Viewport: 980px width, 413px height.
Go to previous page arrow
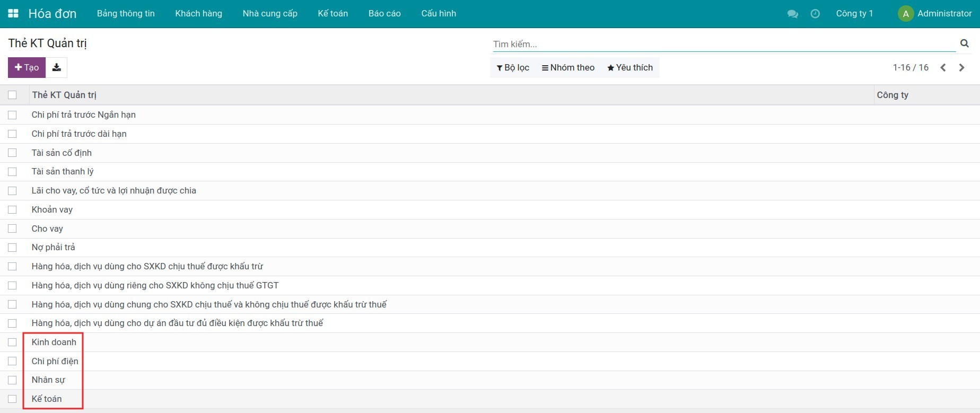(943, 67)
